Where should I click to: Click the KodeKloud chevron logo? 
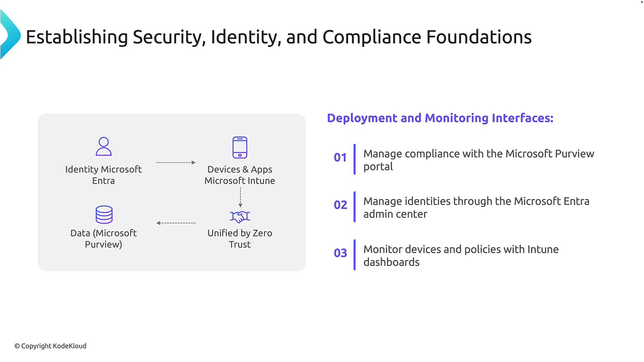tap(10, 35)
